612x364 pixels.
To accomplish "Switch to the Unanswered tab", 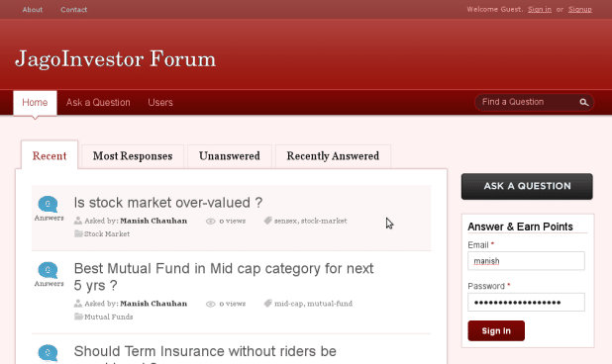I will click(230, 156).
